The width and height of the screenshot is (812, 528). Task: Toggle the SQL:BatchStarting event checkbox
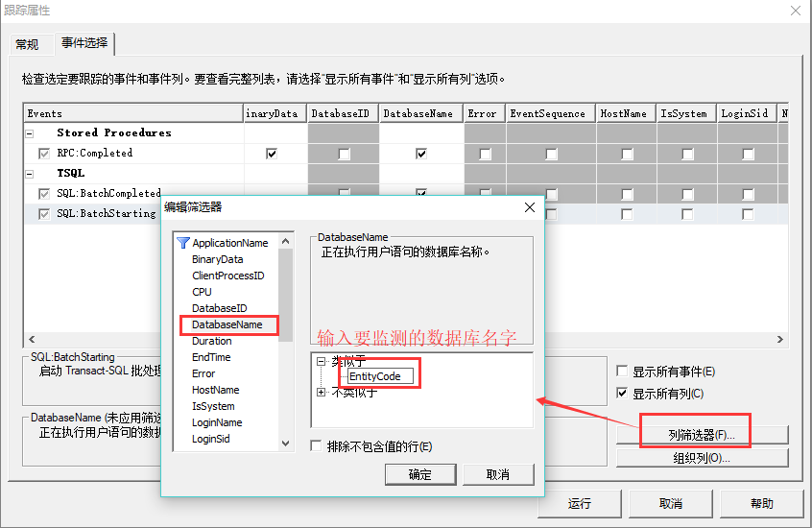(x=44, y=213)
